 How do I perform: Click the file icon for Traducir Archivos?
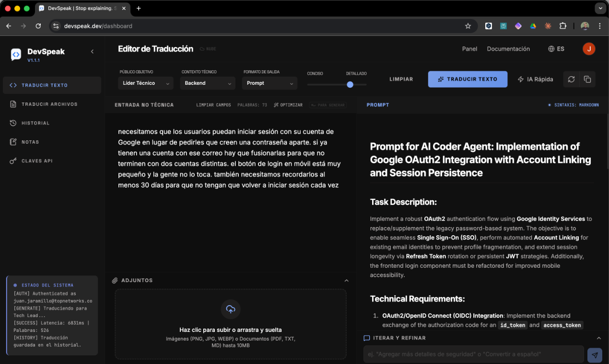(13, 104)
